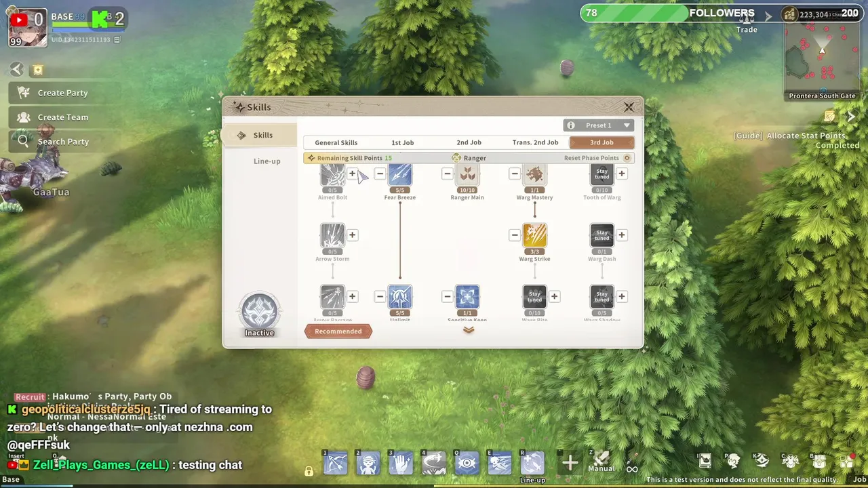Open the bag menu icon (B)

818,462
